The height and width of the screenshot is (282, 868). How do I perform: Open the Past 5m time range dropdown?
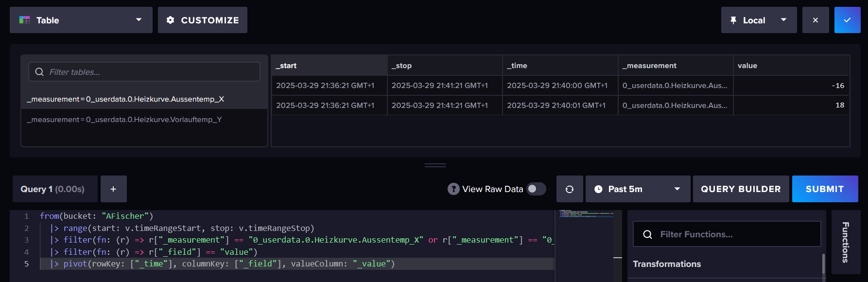click(x=638, y=189)
